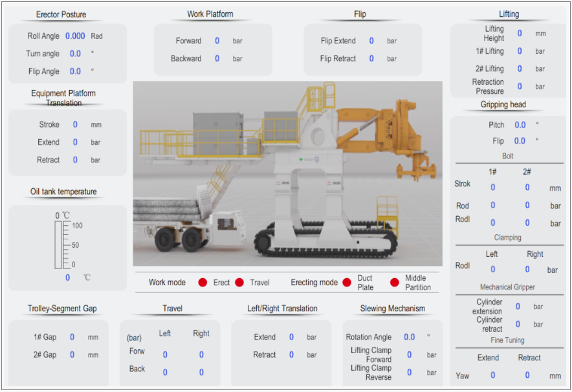Click the Lifting Height value in mm
The height and width of the screenshot is (392, 572).
point(520,33)
